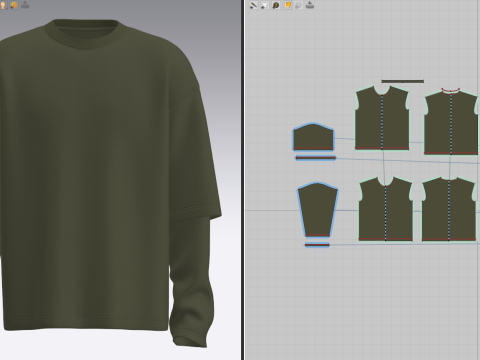The width and height of the screenshot is (480, 360).
Task: Select the neckband strip pattern above the bodice
Action: 403,81
